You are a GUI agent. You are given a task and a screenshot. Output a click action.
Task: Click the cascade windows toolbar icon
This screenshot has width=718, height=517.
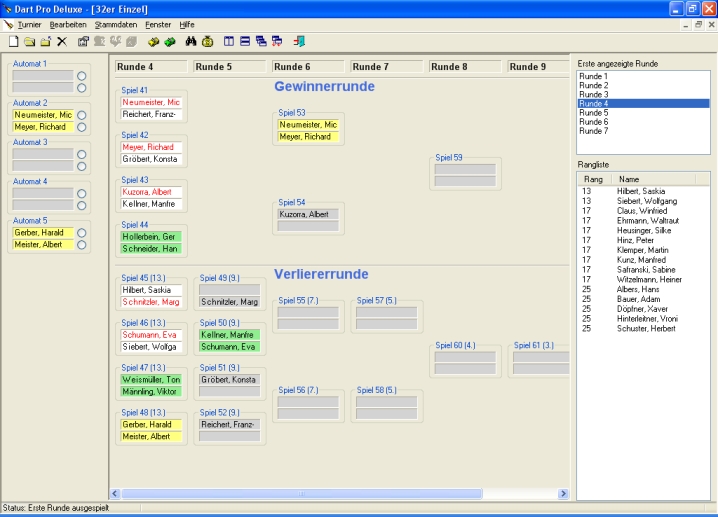tap(261, 41)
